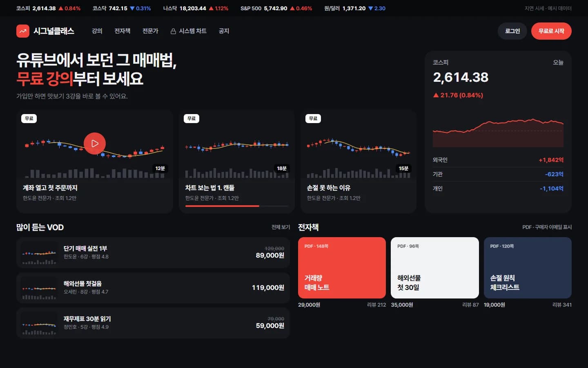Click the 많이 듣는 VOD heading
Viewport: 588px width, 368px height.
click(x=40, y=227)
